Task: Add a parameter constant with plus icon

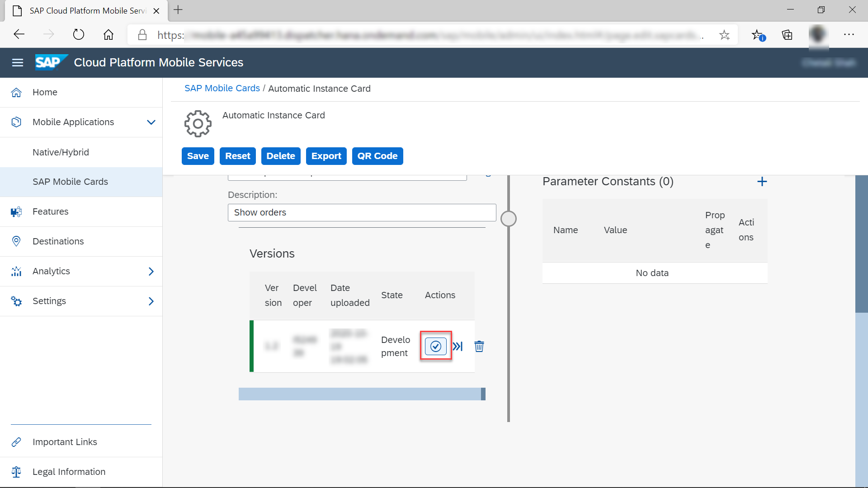Action: [x=762, y=182]
